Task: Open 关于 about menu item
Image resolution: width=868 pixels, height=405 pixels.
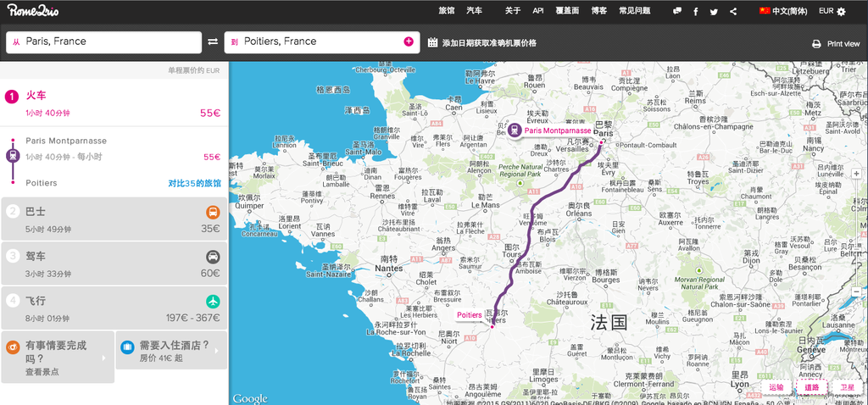Action: [x=513, y=10]
